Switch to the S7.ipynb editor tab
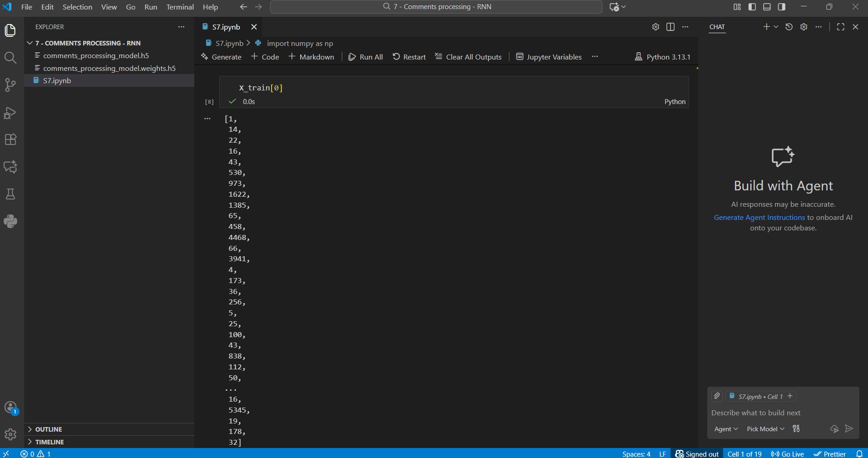868x458 pixels. (226, 27)
